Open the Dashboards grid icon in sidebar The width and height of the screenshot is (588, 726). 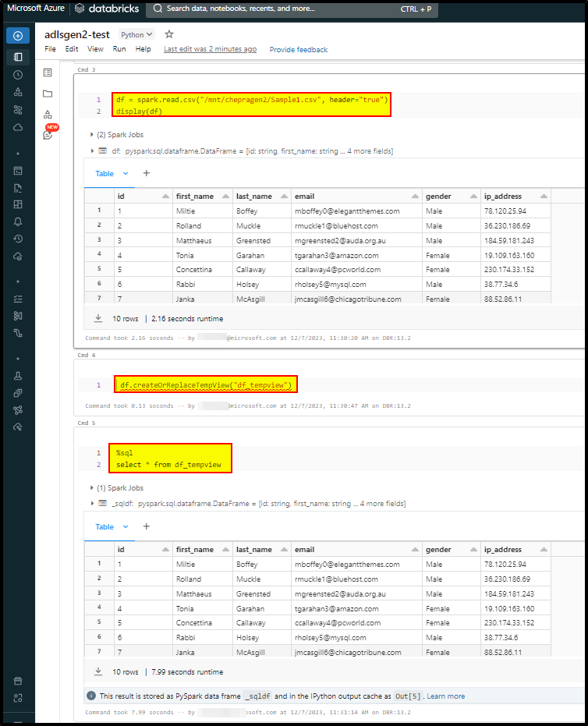pyautogui.click(x=18, y=204)
